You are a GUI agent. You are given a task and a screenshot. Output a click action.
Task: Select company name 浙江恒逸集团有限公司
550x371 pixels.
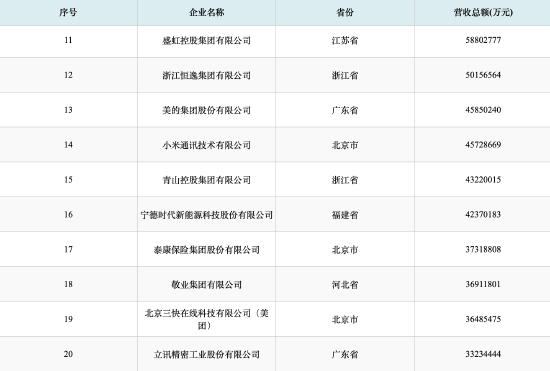coord(207,75)
